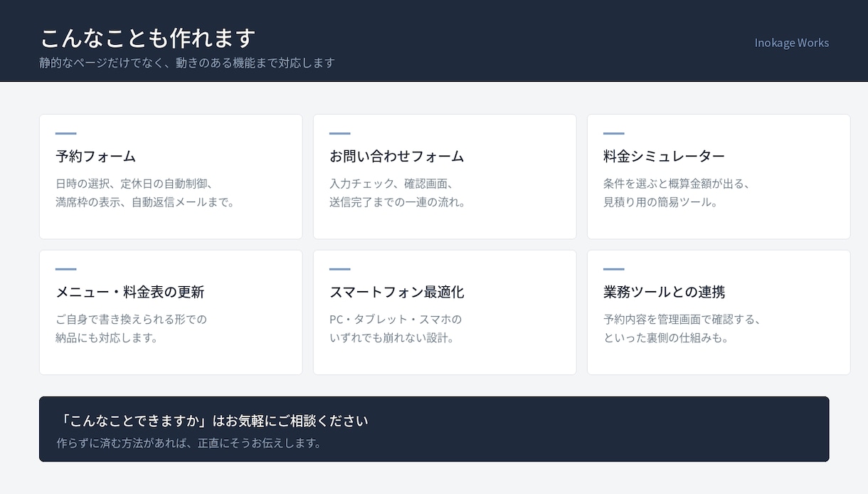This screenshot has width=868, height=494.
Task: Open the 料金シミュレーター card title
Action: pos(664,156)
